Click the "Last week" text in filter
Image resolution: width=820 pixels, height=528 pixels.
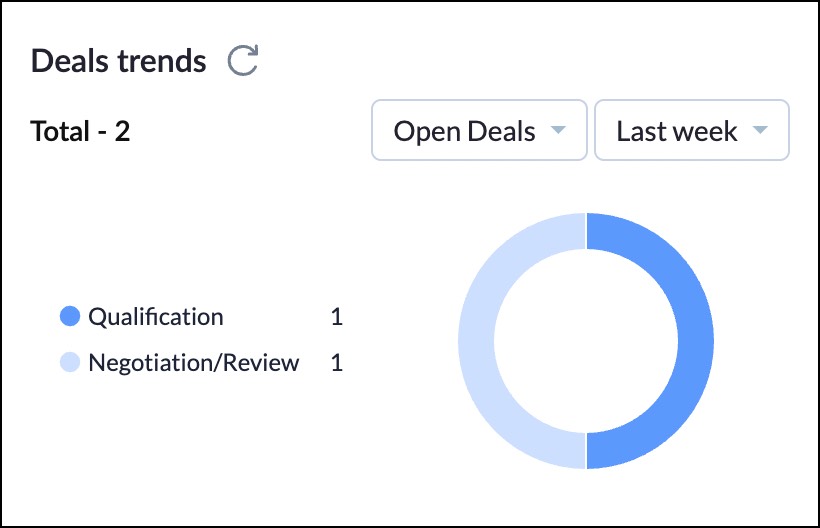(677, 131)
